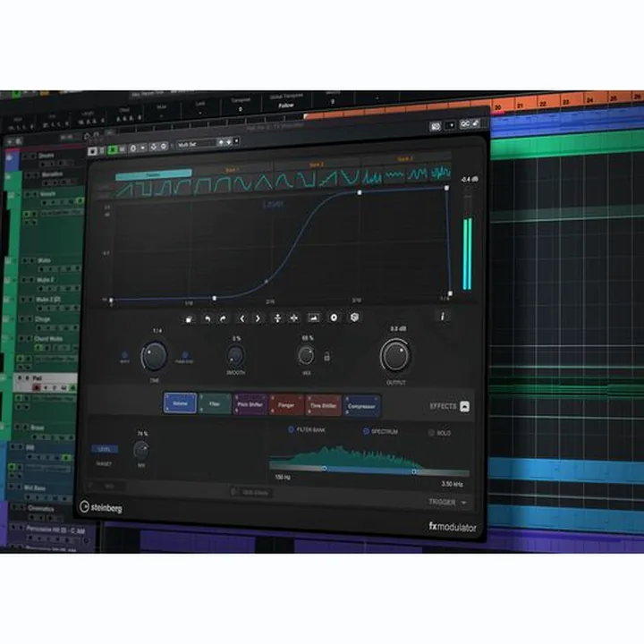Click the curve node at the upper right corner

(446, 188)
